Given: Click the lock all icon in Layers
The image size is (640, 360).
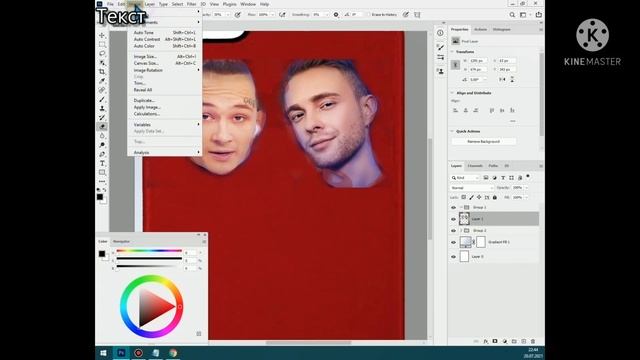Looking at the screenshot, I should tap(495, 198).
